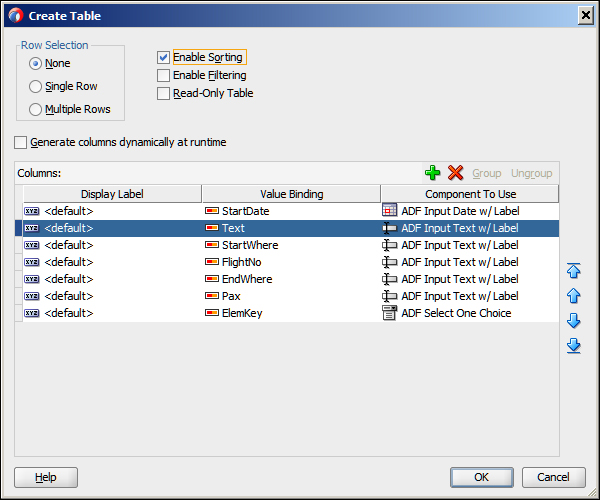This screenshot has height=500, width=600.
Task: Select Single Row selection mode
Action: click(35, 86)
